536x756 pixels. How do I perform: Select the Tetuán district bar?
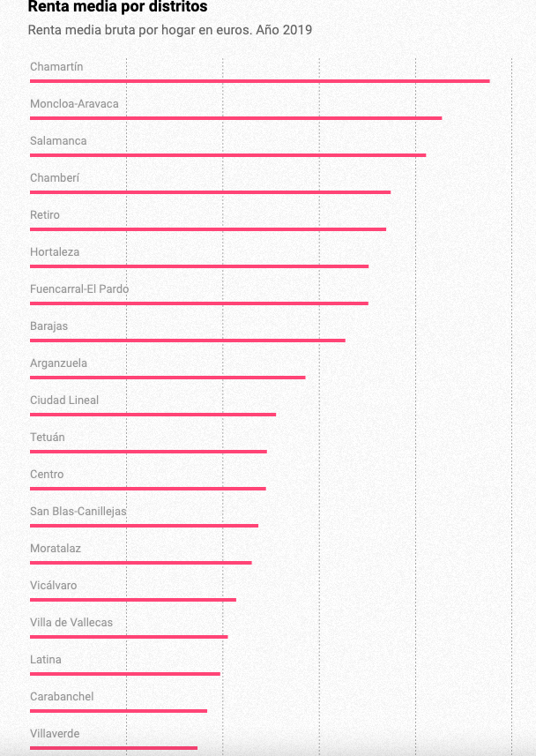[148, 452]
